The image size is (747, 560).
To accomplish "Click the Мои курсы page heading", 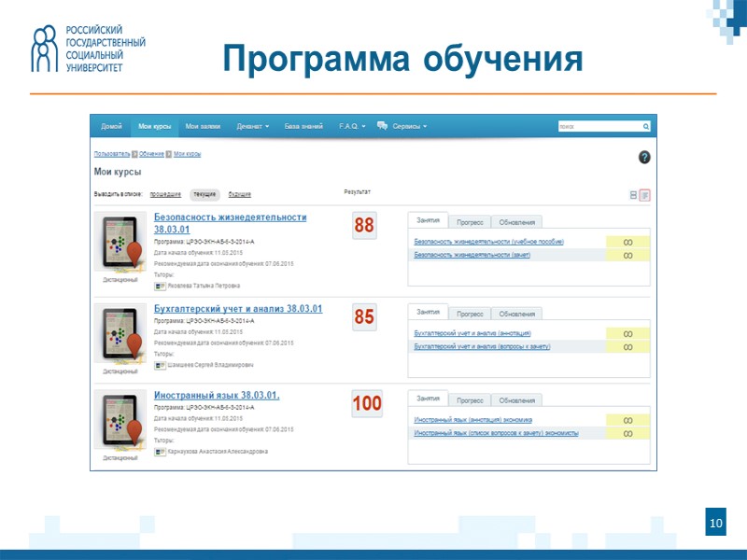I will tap(118, 172).
